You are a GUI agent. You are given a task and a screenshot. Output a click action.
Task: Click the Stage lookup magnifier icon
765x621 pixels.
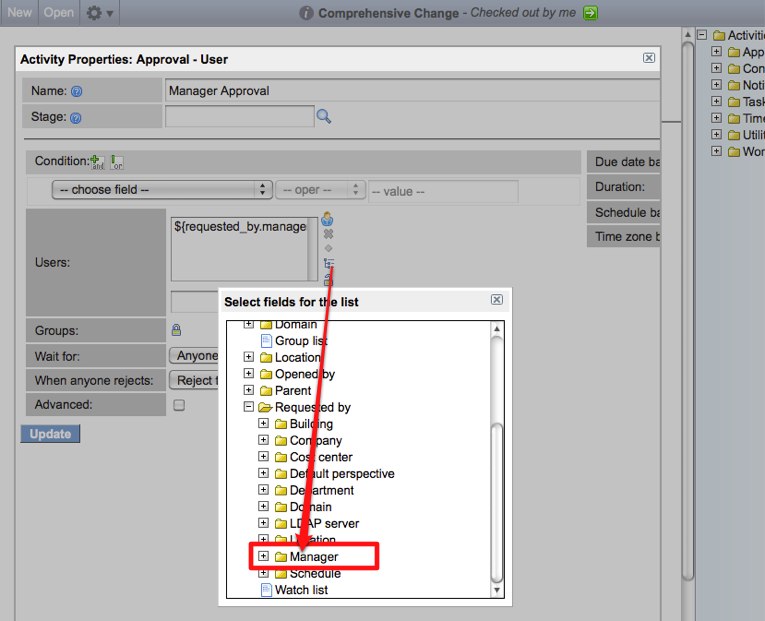point(323,117)
